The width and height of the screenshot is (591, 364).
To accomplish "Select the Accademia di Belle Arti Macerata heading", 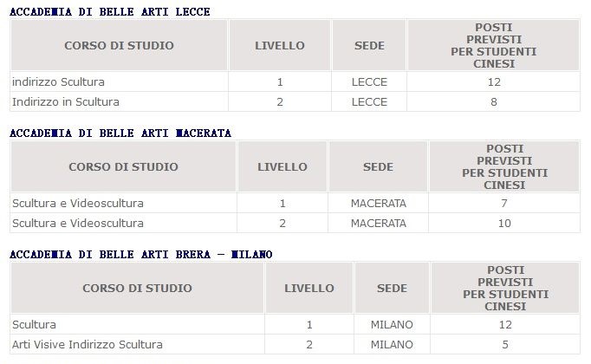I will [x=120, y=133].
